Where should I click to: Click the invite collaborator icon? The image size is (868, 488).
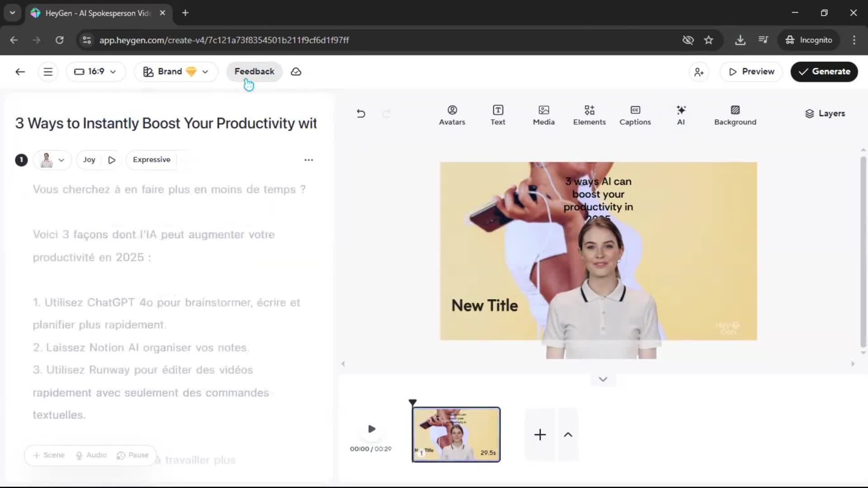698,72
